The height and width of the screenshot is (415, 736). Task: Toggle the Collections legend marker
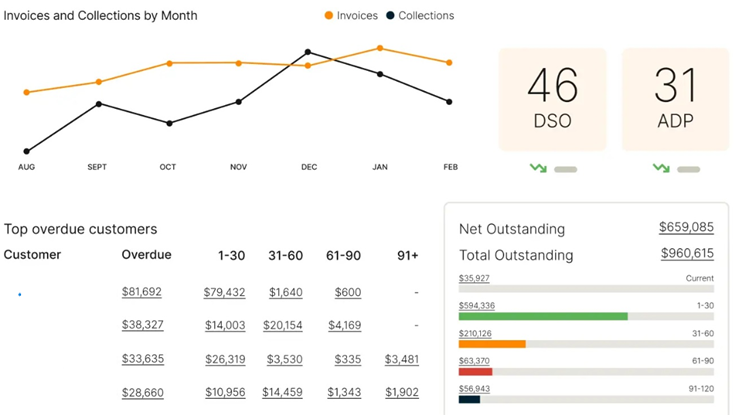[x=390, y=15]
